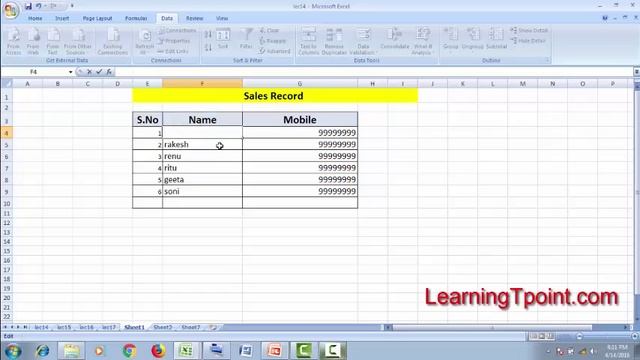Switch to Normal view in status bar

[x=533, y=336]
